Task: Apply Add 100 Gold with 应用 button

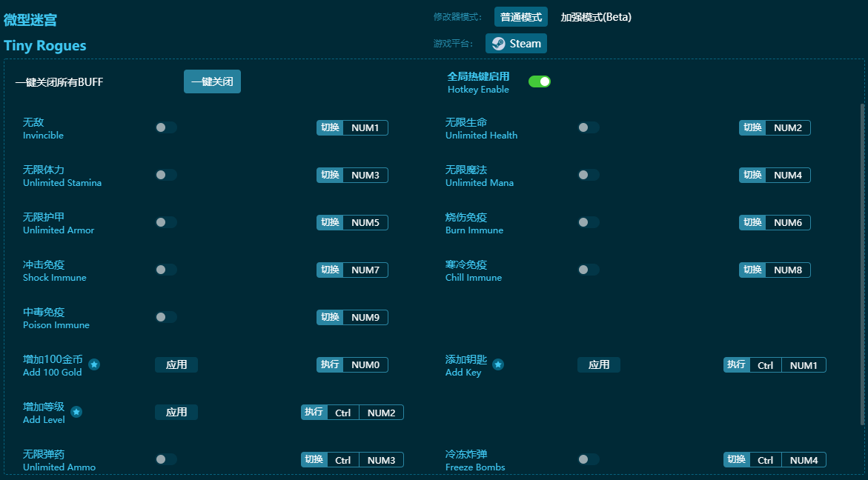Action: pos(176,365)
